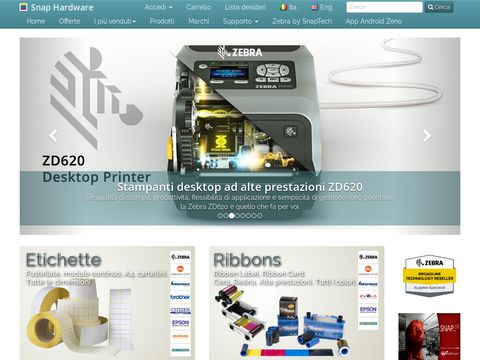Select the second carousel indicator dot
Image resolution: width=480 pixels, height=360 pixels.
pos(226,216)
